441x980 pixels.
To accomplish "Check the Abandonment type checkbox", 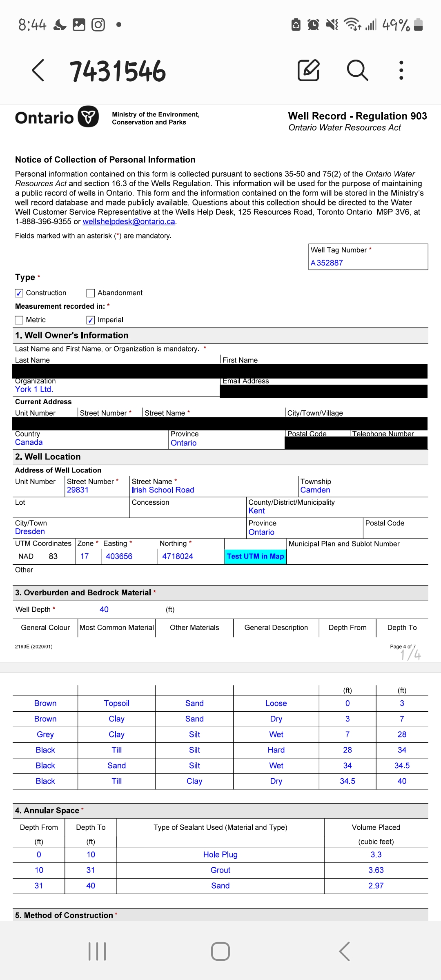I will click(91, 293).
